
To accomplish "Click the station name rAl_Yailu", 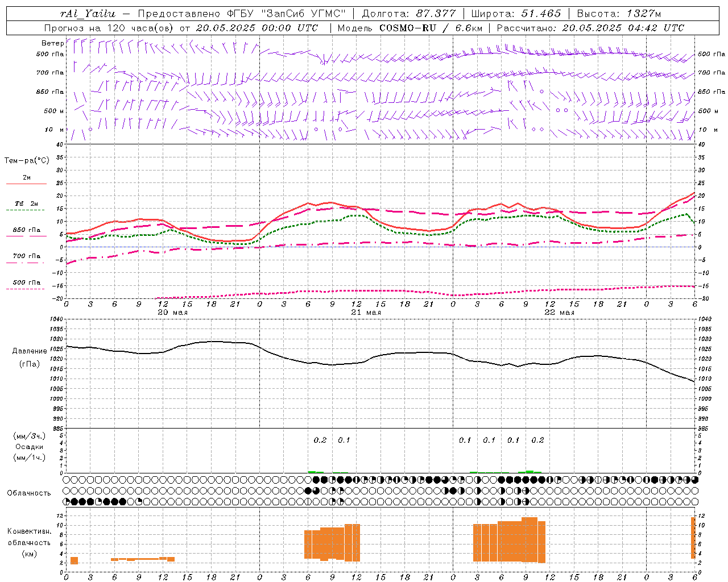I will [87, 14].
